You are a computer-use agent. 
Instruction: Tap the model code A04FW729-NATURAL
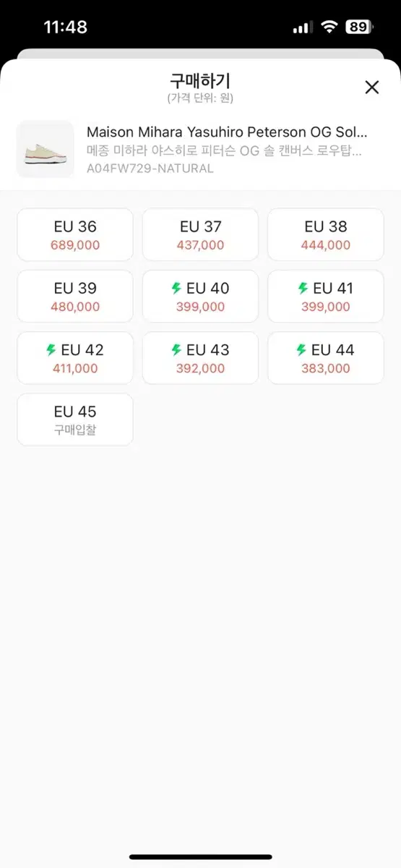pos(150,169)
